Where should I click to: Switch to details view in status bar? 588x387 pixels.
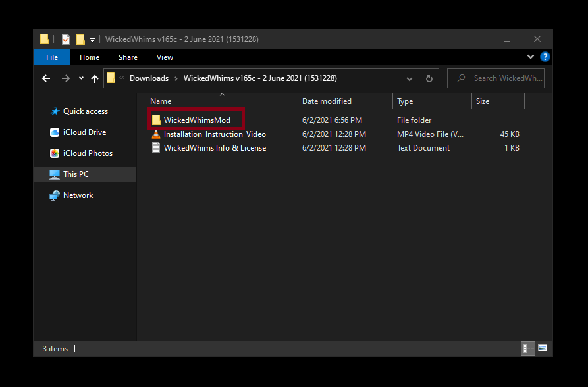tap(527, 348)
